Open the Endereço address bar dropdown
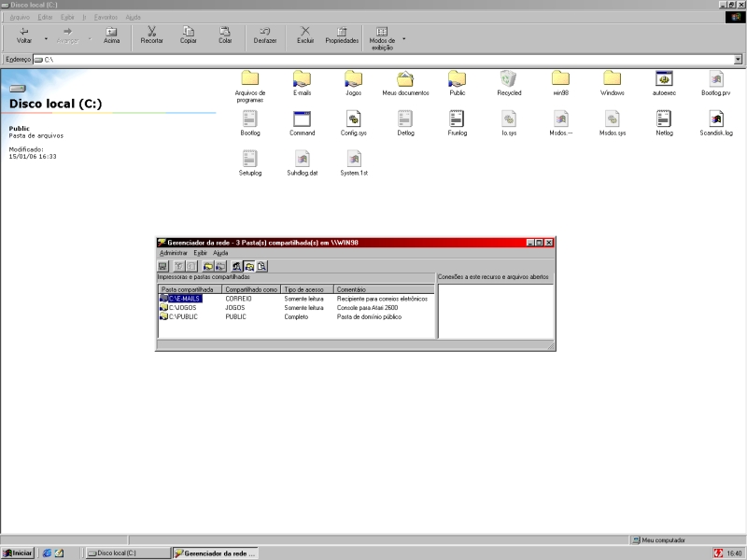This screenshot has width=747, height=560. click(738, 60)
